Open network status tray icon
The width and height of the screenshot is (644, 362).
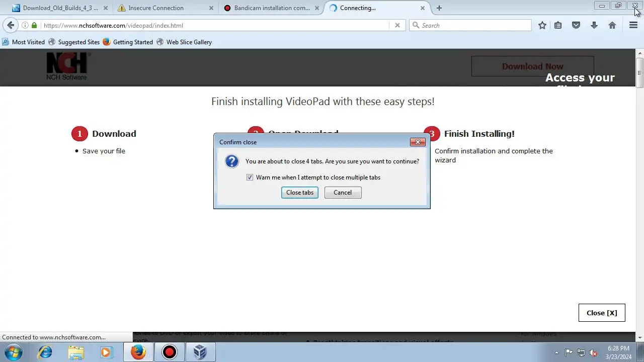[x=581, y=352]
